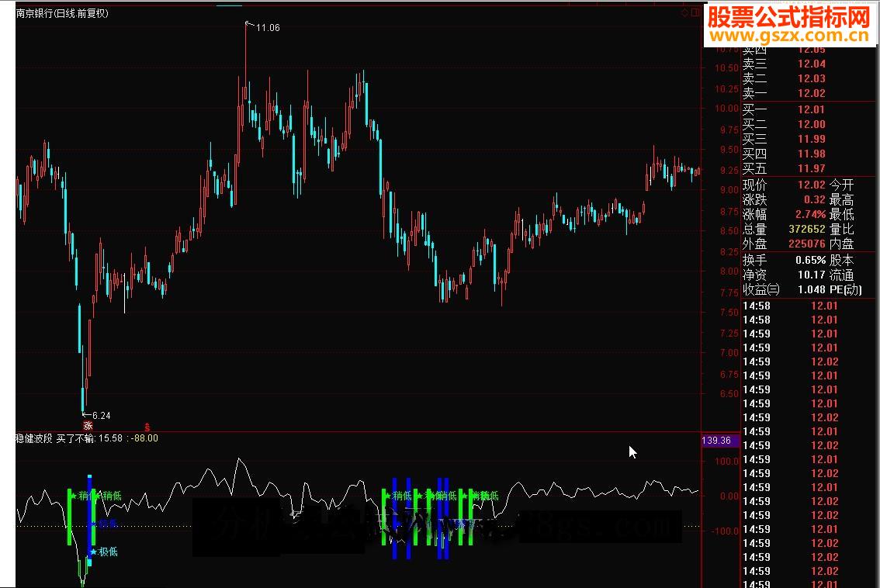Image resolution: width=880 pixels, height=588 pixels.
Task: Click the 极低 signal label
Action: (109, 552)
